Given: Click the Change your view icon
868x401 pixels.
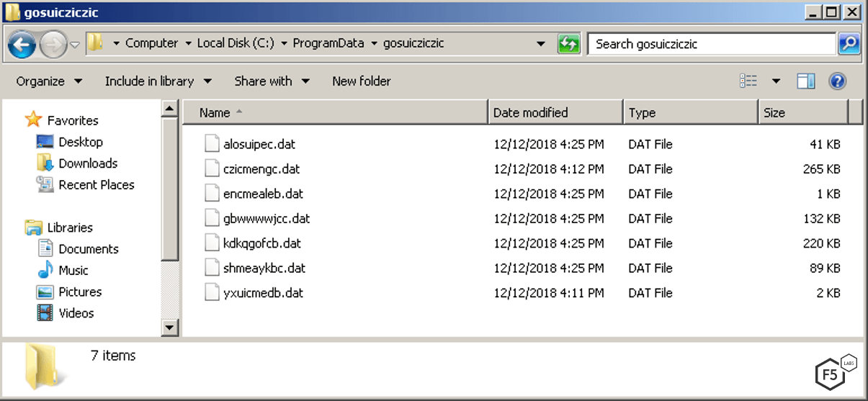Looking at the screenshot, I should click(x=748, y=81).
